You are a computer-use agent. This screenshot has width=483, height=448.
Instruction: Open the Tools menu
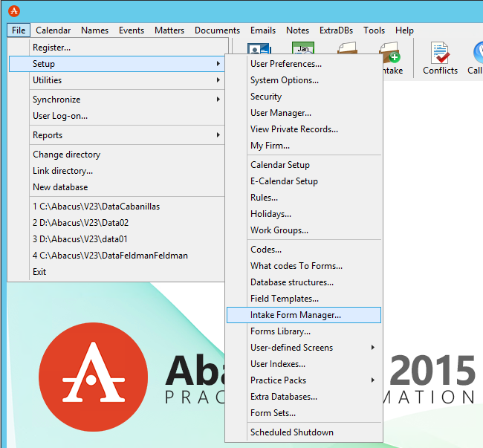374,30
